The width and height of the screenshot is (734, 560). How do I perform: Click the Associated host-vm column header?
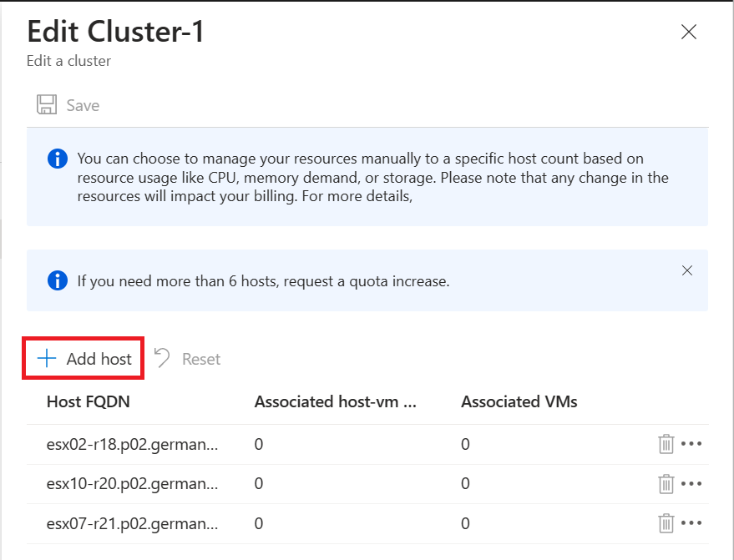tap(335, 401)
